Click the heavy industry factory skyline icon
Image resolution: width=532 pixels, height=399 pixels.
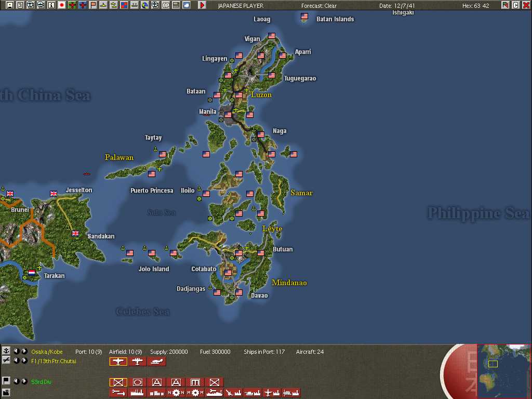click(137, 393)
